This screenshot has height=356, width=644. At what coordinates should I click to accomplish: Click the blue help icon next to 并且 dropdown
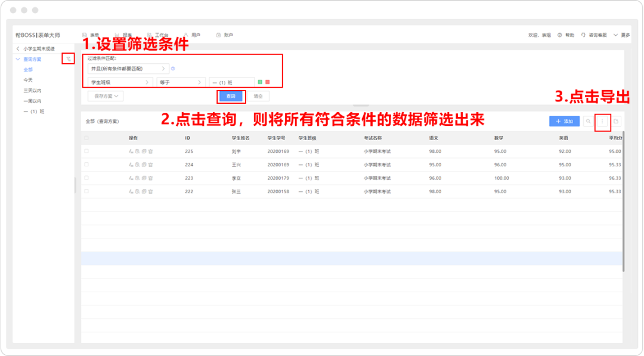click(173, 69)
